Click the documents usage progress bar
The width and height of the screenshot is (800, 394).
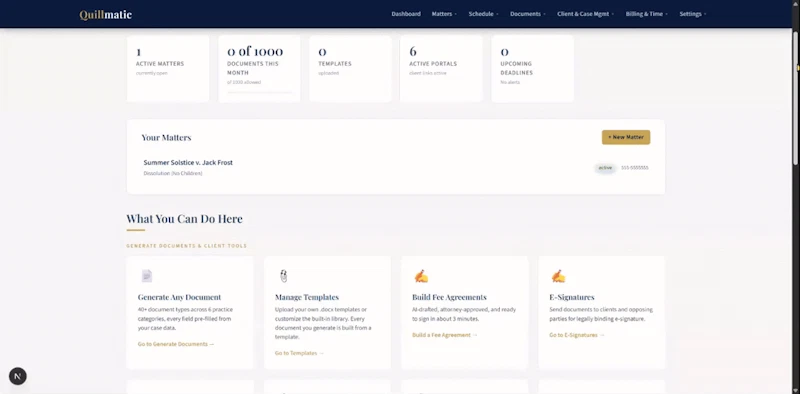pyautogui.click(x=260, y=92)
